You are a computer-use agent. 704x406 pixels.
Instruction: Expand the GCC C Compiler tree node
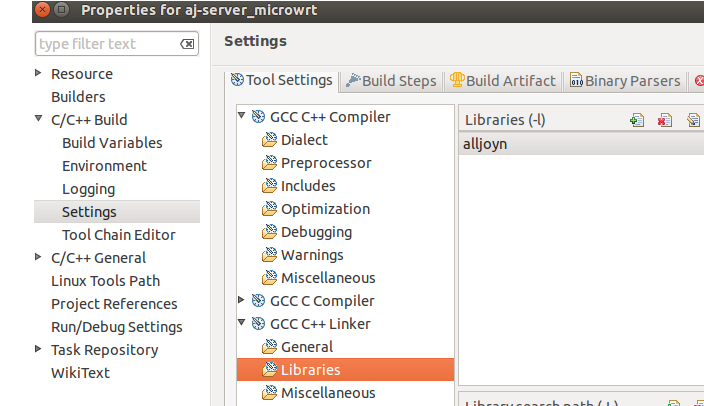tap(241, 300)
